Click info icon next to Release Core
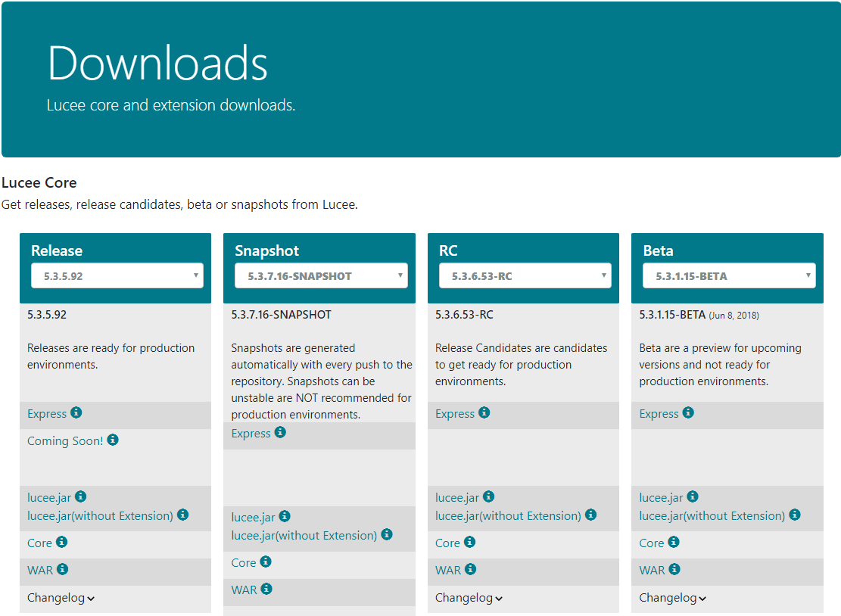 [61, 542]
